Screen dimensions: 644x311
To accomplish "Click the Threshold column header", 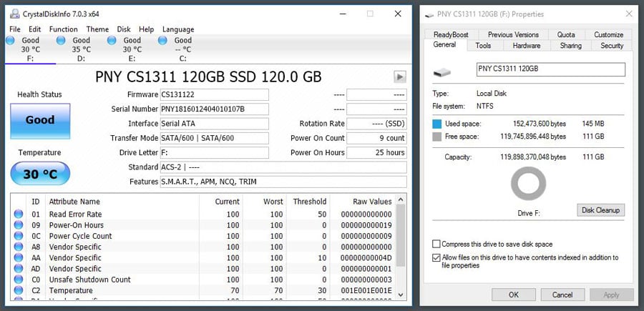I will coord(308,202).
